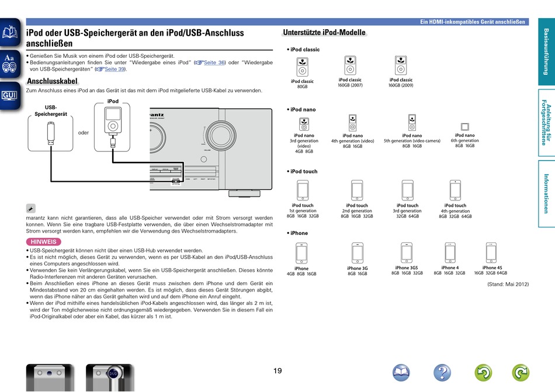Click the iPhone 4S device icon
The height and width of the screenshot is (392, 555).
click(x=491, y=253)
